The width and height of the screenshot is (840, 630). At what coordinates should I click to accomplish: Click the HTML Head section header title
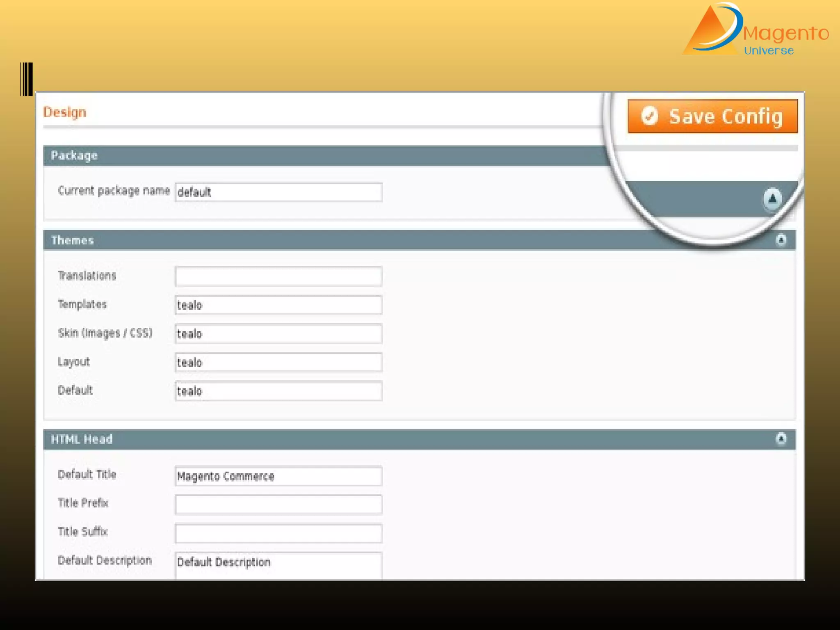(x=82, y=439)
